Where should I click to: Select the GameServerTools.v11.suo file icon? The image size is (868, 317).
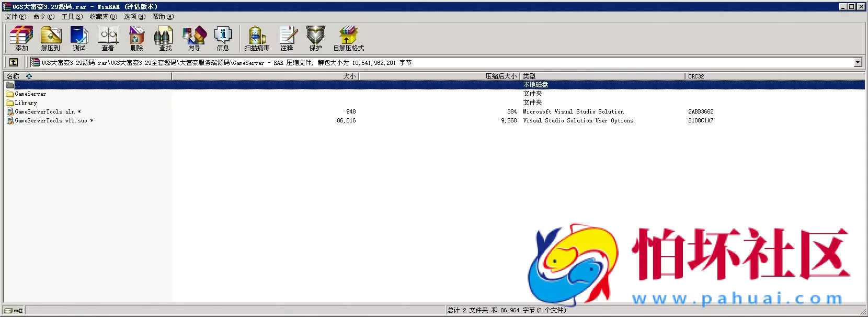pyautogui.click(x=10, y=121)
